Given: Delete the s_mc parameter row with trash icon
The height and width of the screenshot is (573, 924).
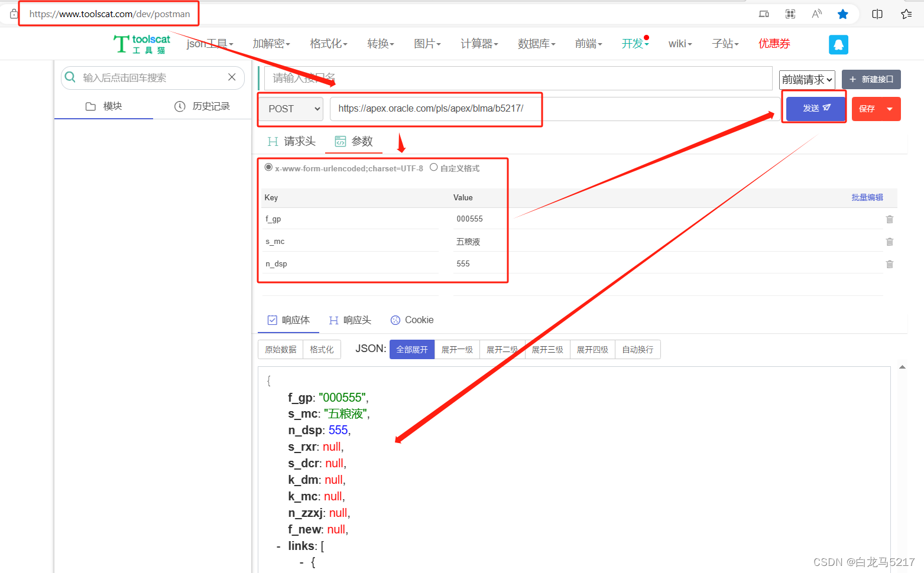Looking at the screenshot, I should [x=890, y=242].
